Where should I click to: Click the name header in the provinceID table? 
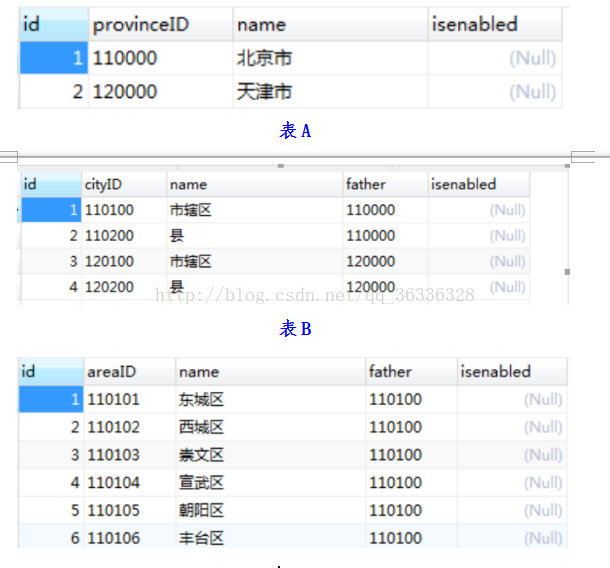(330, 25)
